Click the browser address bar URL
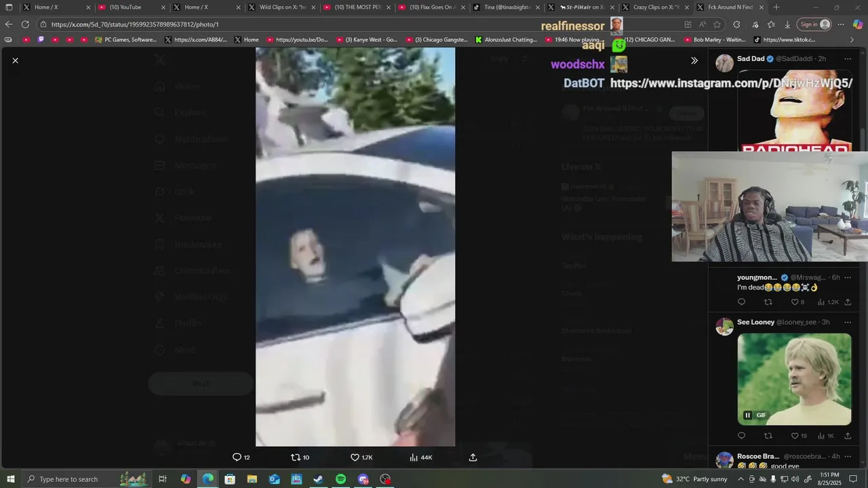 tap(135, 24)
